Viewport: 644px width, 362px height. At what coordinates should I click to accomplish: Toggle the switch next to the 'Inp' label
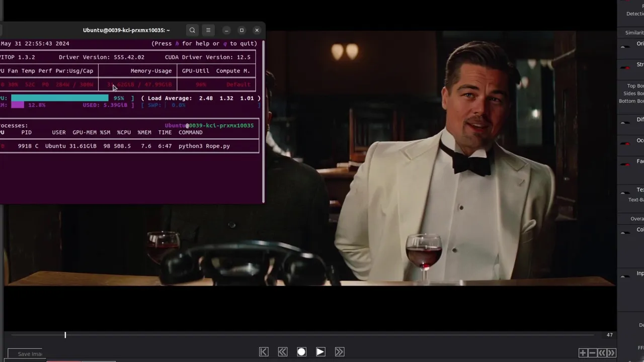[625, 277]
